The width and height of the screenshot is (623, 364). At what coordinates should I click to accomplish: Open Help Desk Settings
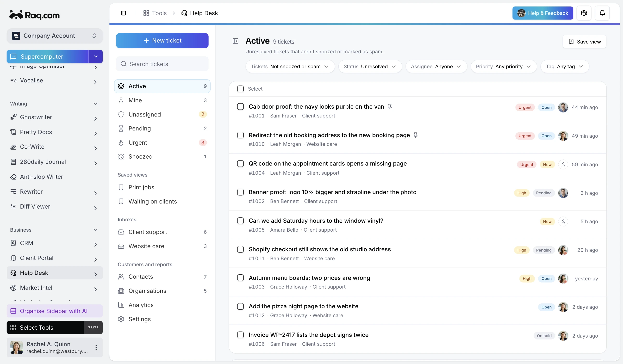(162, 319)
